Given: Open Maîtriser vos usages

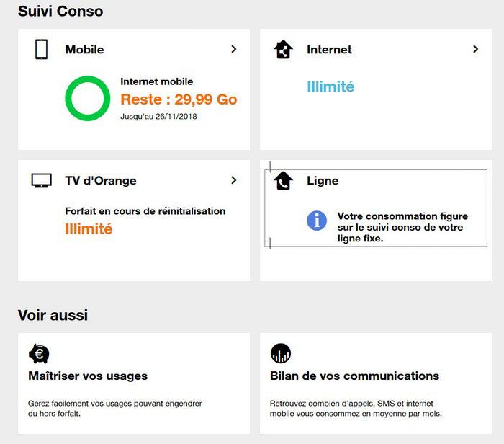Looking at the screenshot, I should pyautogui.click(x=88, y=376).
